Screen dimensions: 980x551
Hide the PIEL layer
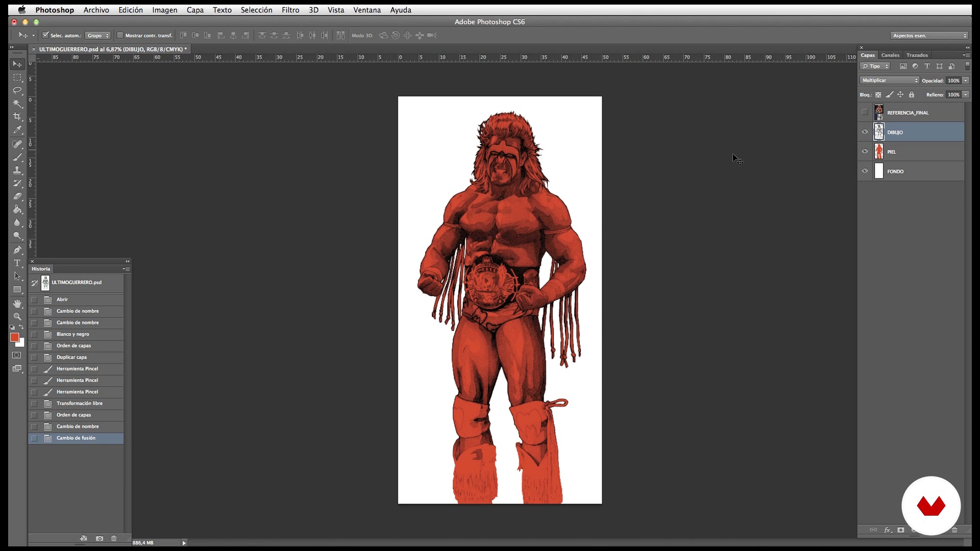(x=865, y=152)
